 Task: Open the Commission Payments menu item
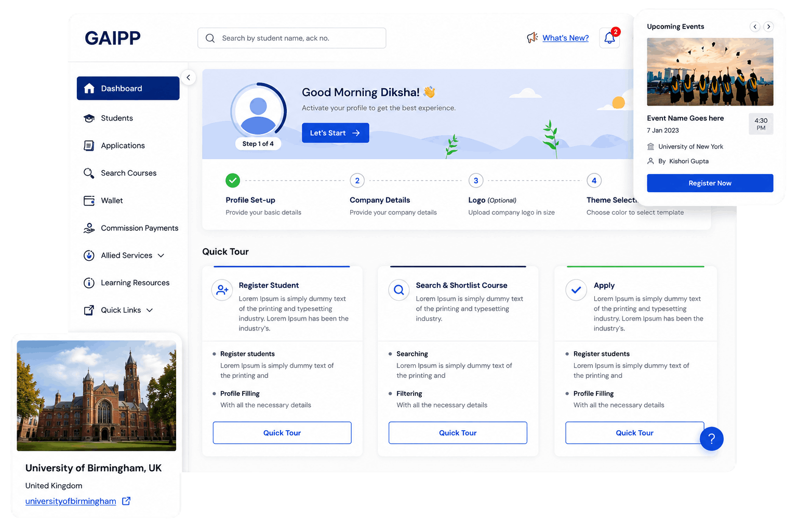pyautogui.click(x=128, y=228)
